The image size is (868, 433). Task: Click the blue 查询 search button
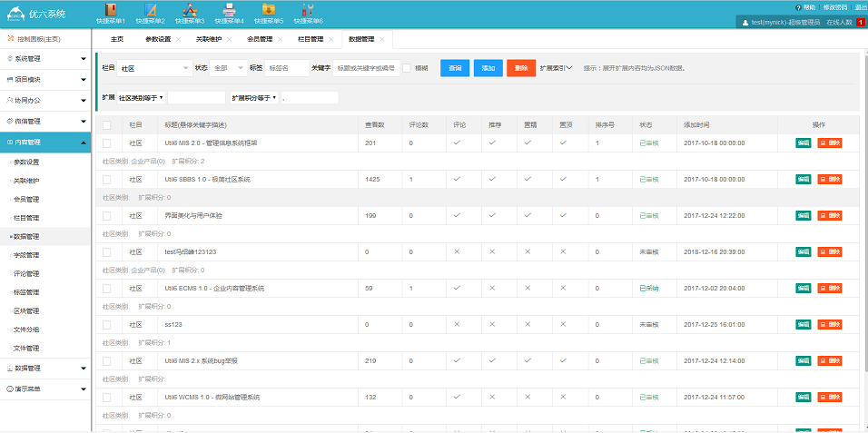[x=455, y=68]
